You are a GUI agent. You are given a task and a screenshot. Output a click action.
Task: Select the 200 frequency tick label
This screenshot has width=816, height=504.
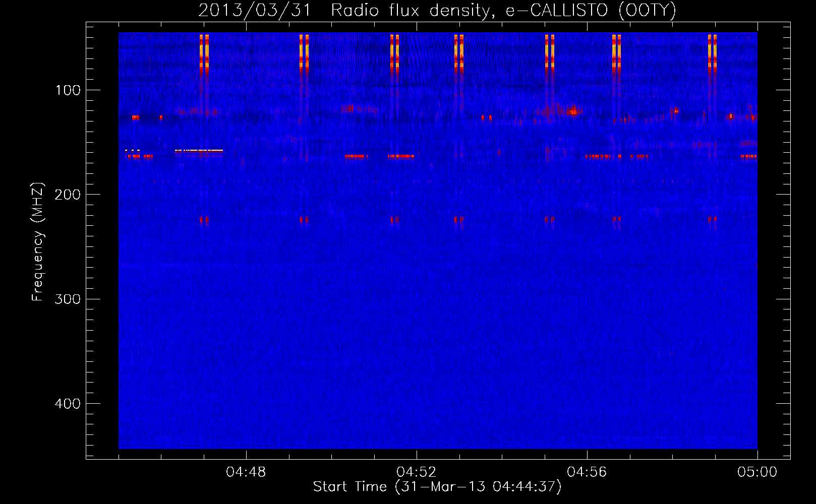[x=68, y=195]
